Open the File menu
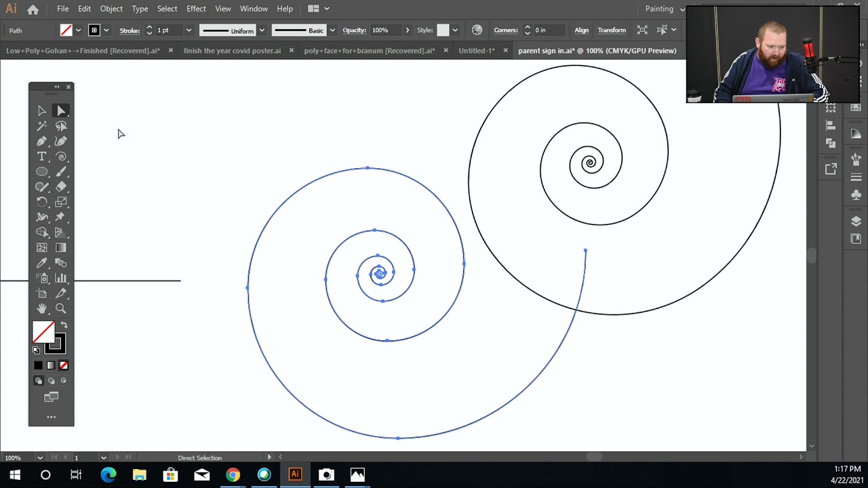Screen dimensions: 868x488 62,9
